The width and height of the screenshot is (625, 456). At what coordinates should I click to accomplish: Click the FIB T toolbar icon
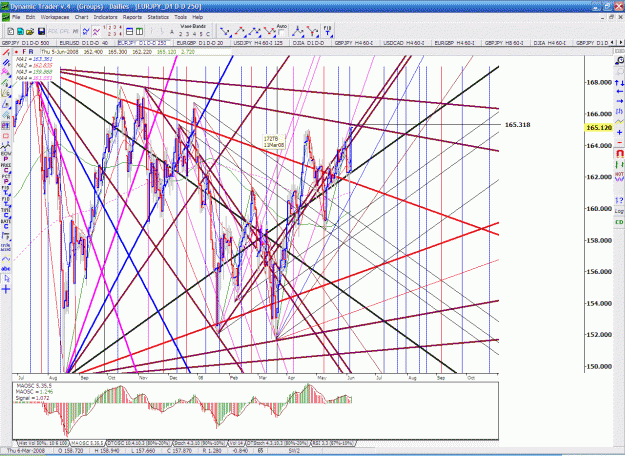point(327,31)
